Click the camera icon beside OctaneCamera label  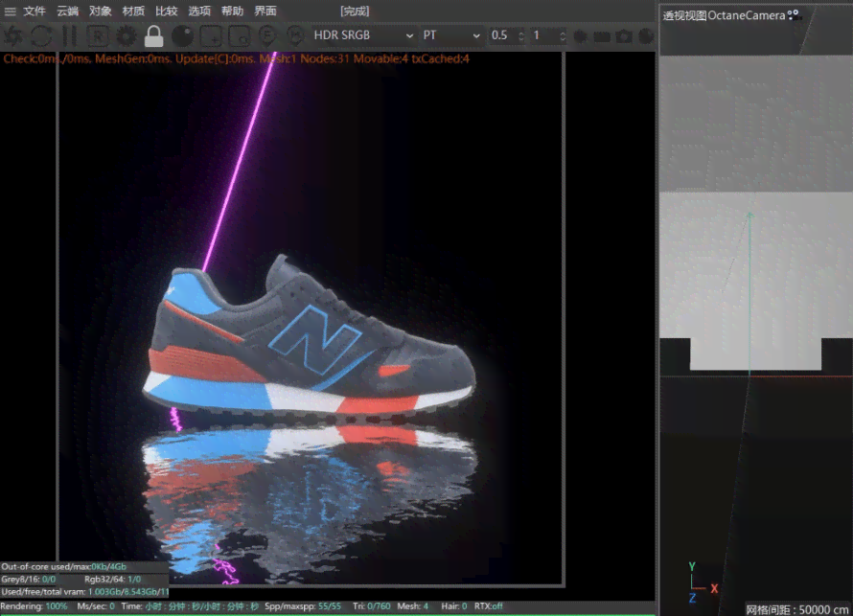[x=795, y=14]
